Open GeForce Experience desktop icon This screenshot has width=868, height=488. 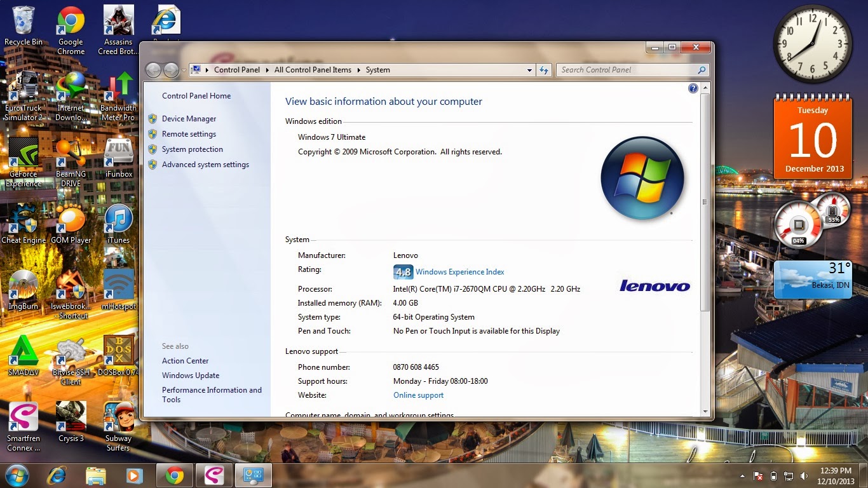(x=24, y=162)
